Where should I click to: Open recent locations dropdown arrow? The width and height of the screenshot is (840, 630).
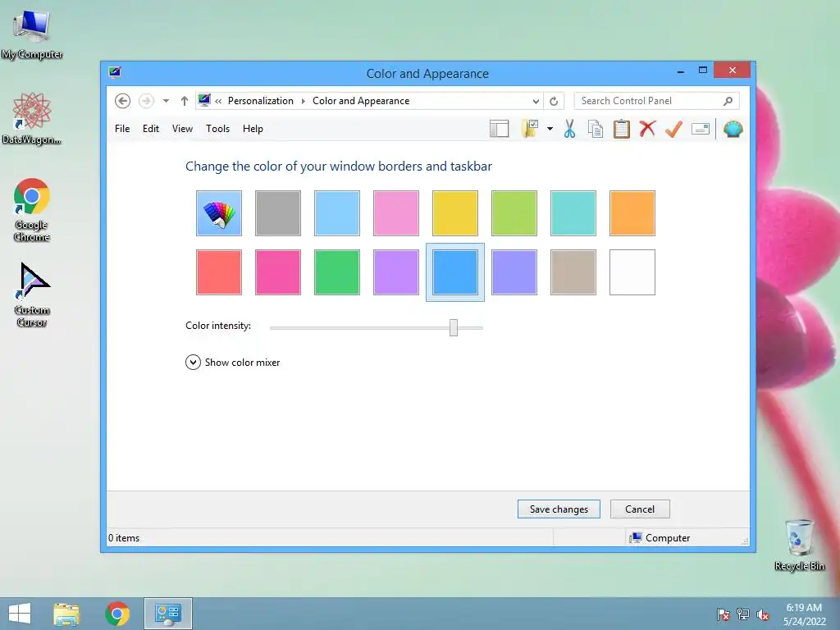166,101
